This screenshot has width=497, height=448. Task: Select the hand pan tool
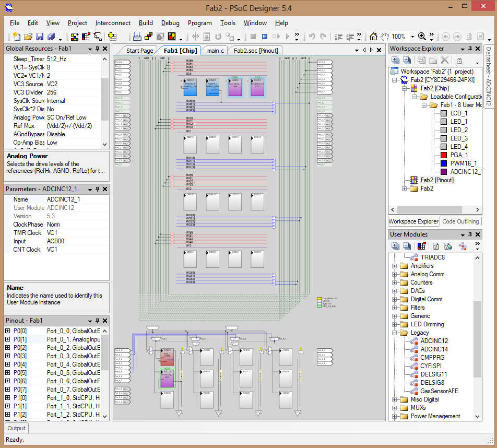pos(385,37)
